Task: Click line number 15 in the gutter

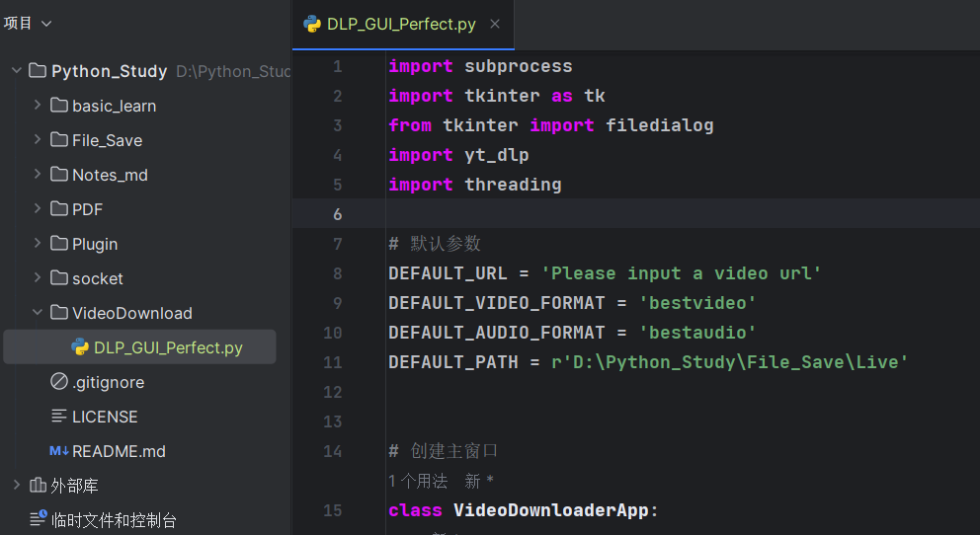Action: [333, 510]
